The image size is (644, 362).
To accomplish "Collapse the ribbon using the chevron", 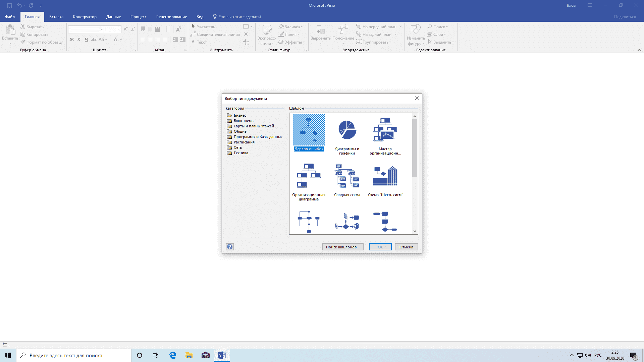I will (x=639, y=50).
